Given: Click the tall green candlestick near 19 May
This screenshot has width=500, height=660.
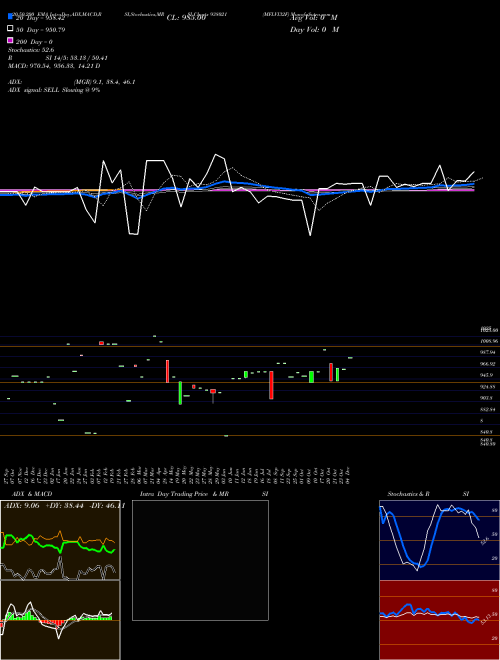Looking at the screenshot, I should (180, 393).
